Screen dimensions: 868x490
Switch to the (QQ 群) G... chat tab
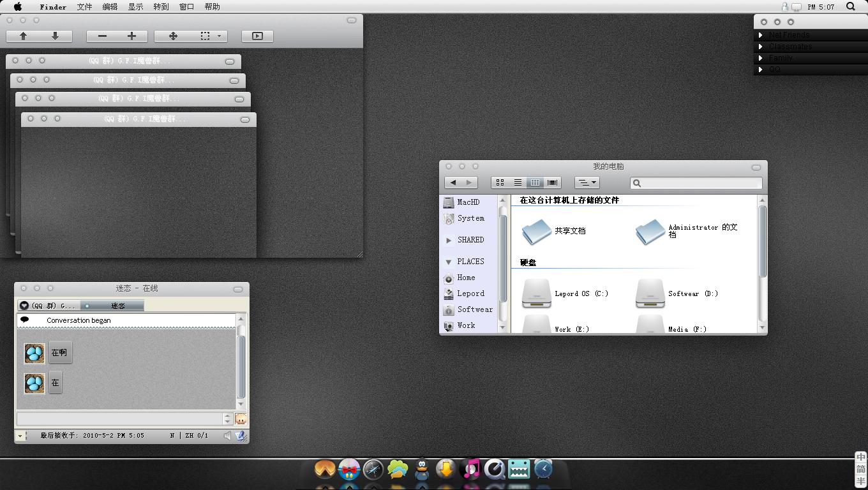coord(47,306)
